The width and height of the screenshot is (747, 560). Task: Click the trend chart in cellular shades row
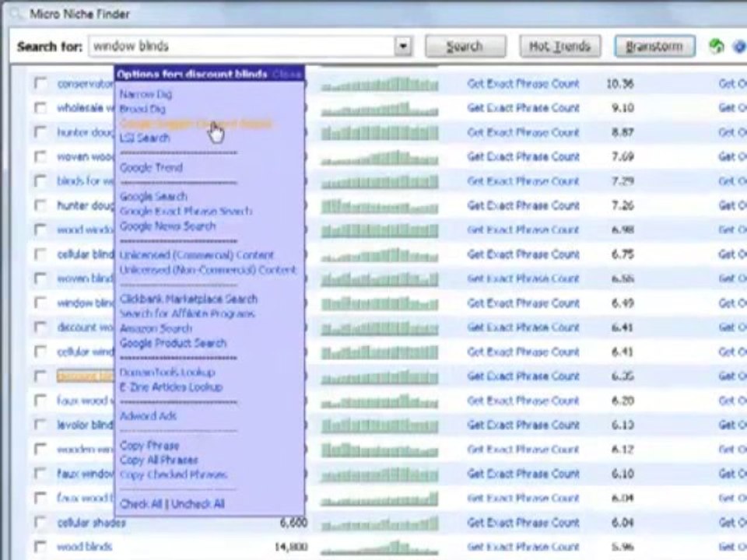(380, 523)
